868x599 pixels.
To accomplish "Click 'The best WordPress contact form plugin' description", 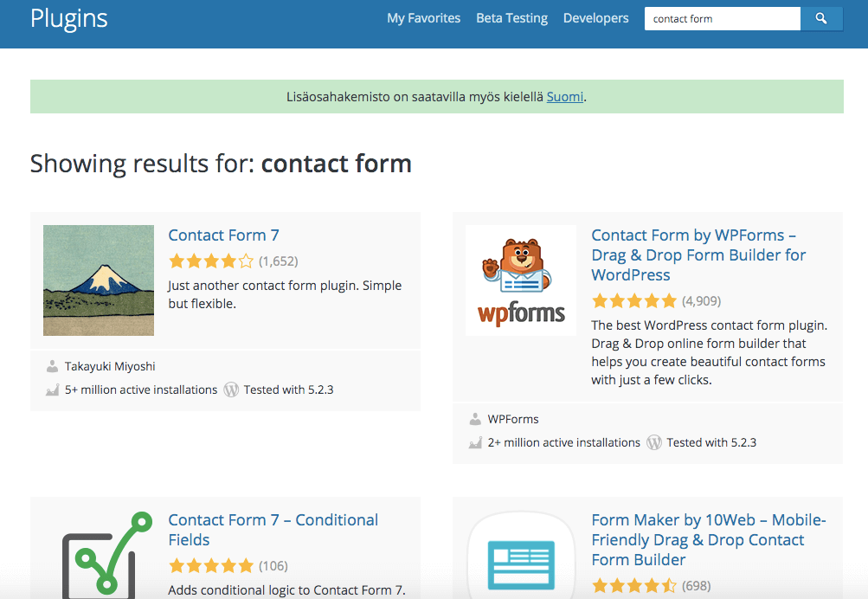I will pyautogui.click(x=709, y=352).
